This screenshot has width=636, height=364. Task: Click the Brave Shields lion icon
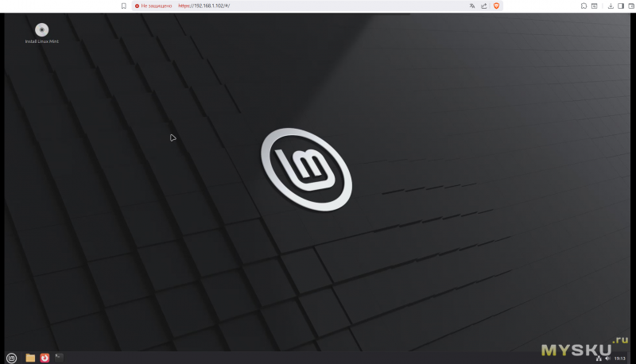(497, 6)
